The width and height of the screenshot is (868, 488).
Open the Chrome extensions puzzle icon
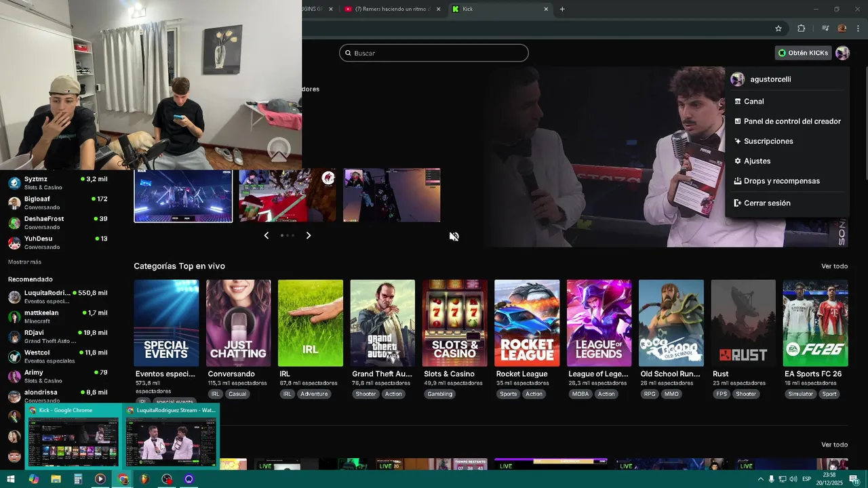(x=801, y=28)
